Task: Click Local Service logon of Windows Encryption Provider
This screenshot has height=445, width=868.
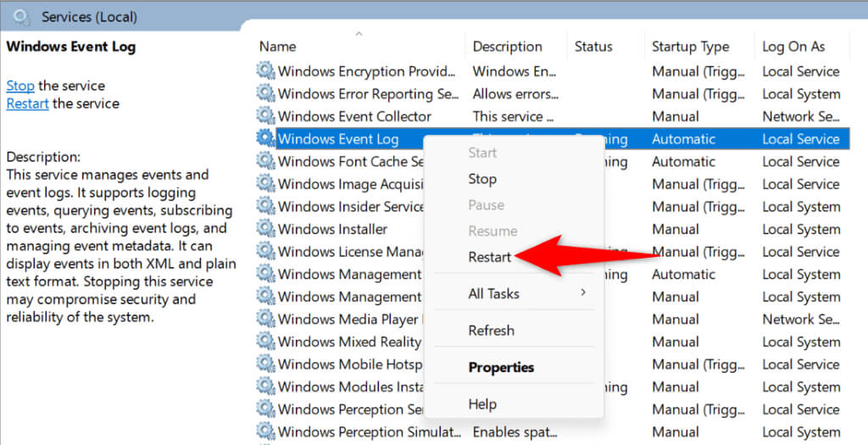Action: click(x=800, y=71)
